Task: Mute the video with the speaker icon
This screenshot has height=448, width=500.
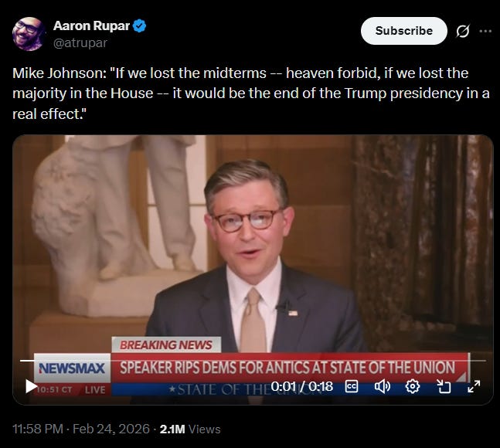Action: pyautogui.click(x=382, y=386)
